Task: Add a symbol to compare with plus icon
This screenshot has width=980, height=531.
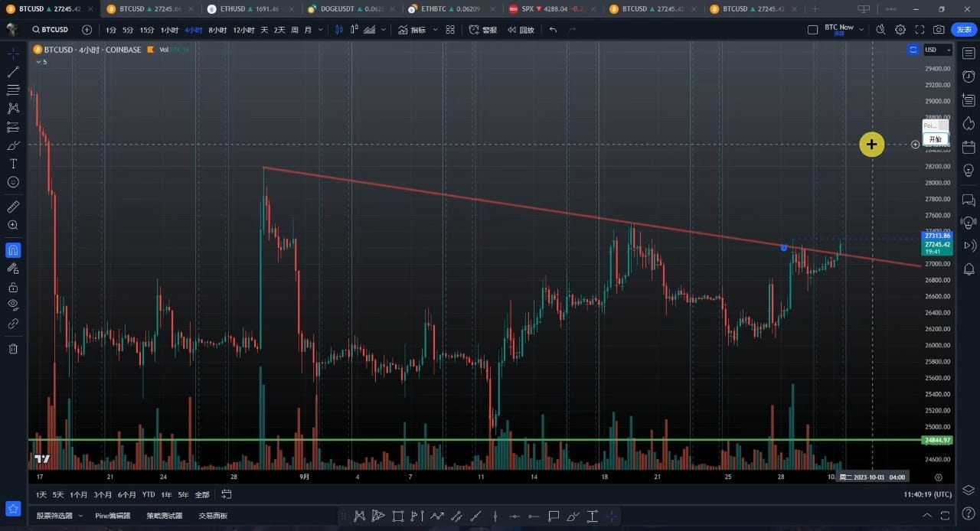Action: [87, 30]
